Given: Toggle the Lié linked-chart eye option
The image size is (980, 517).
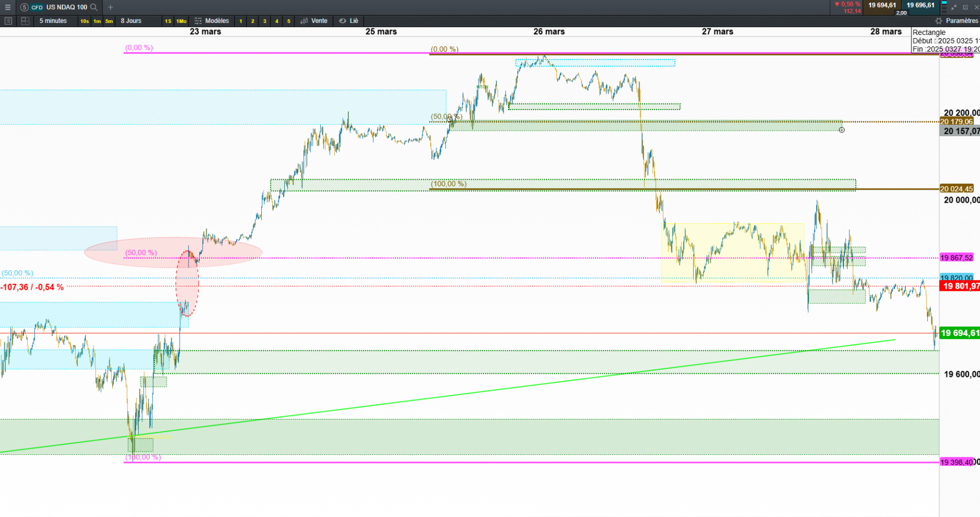Looking at the screenshot, I should click(349, 21).
